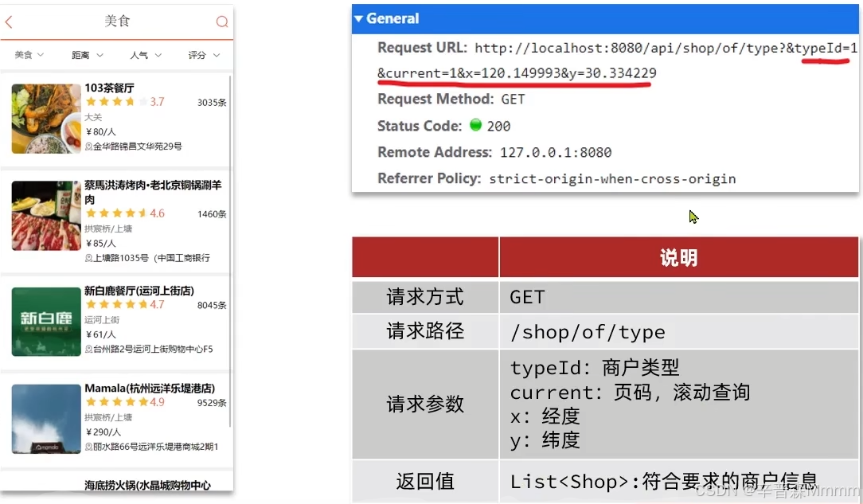Click the 3.7 star rating of 103茶餐厅
863x504 pixels.
tap(125, 102)
